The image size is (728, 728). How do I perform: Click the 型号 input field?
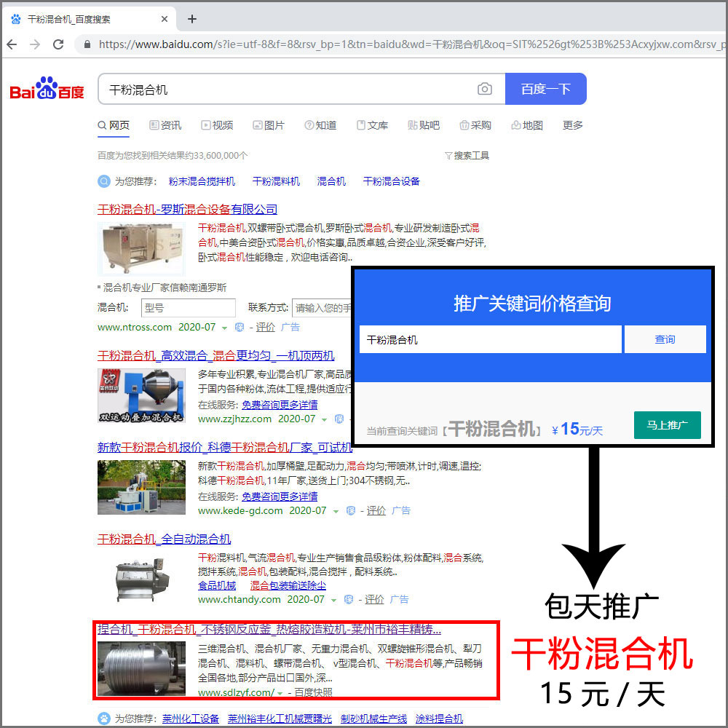coord(189,308)
